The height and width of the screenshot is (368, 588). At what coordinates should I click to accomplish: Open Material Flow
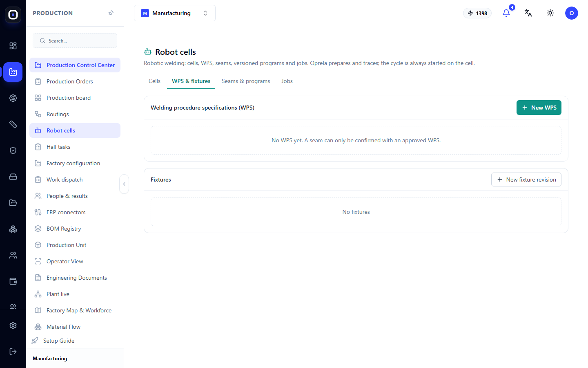pyautogui.click(x=75, y=327)
